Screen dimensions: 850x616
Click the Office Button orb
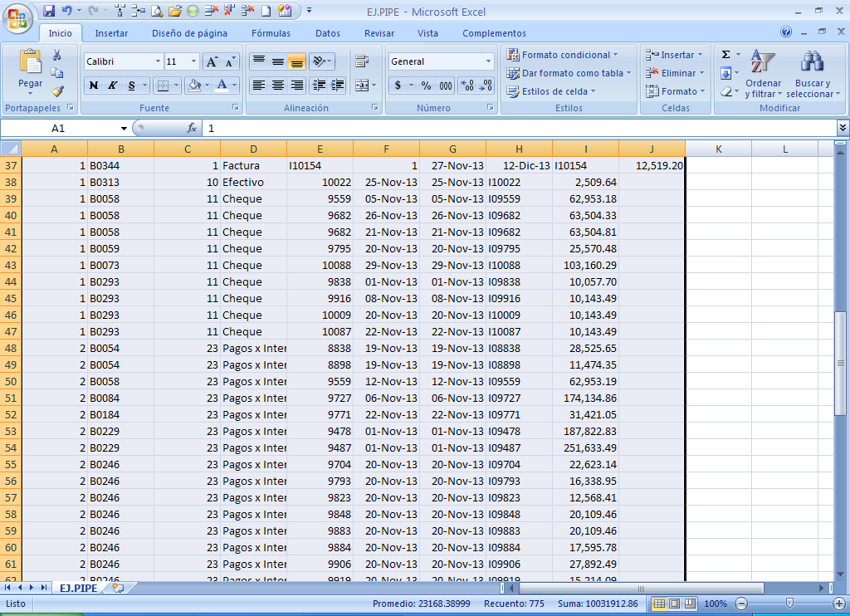coord(17,18)
